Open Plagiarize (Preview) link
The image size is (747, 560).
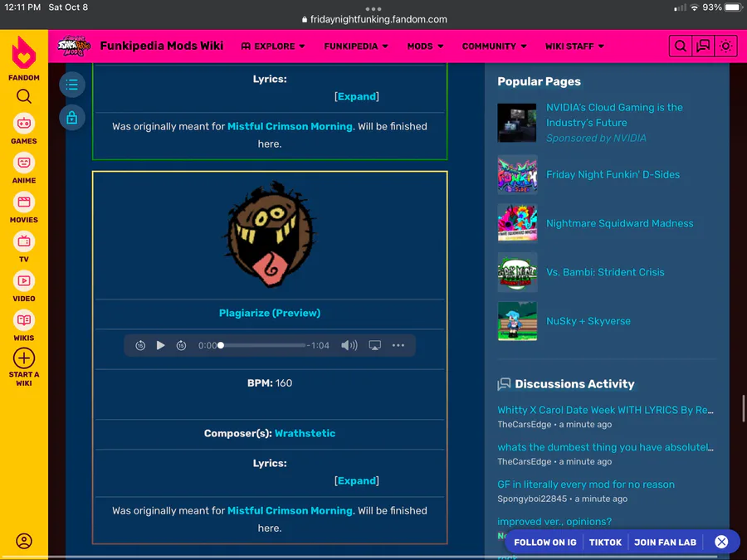[270, 313]
